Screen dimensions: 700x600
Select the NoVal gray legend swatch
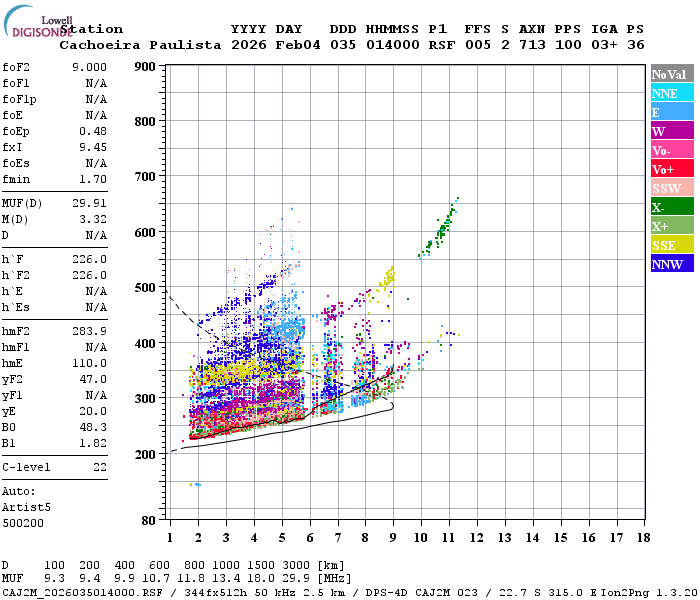click(x=672, y=74)
